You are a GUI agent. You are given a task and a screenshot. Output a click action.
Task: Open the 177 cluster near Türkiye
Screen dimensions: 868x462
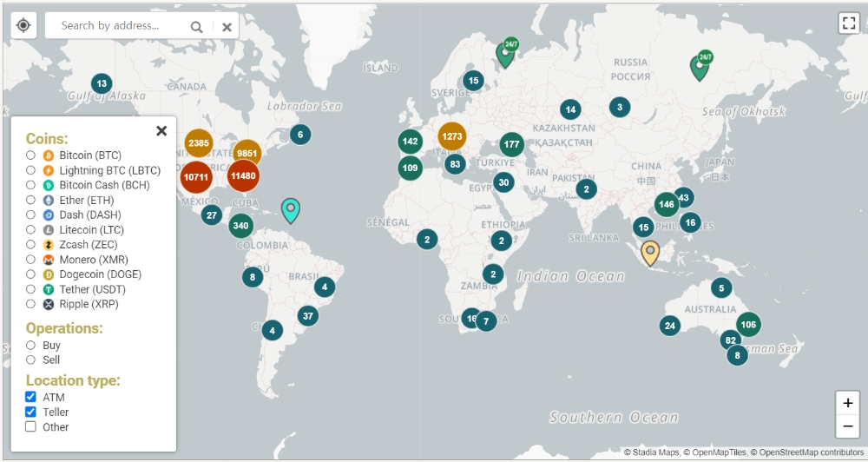point(511,144)
